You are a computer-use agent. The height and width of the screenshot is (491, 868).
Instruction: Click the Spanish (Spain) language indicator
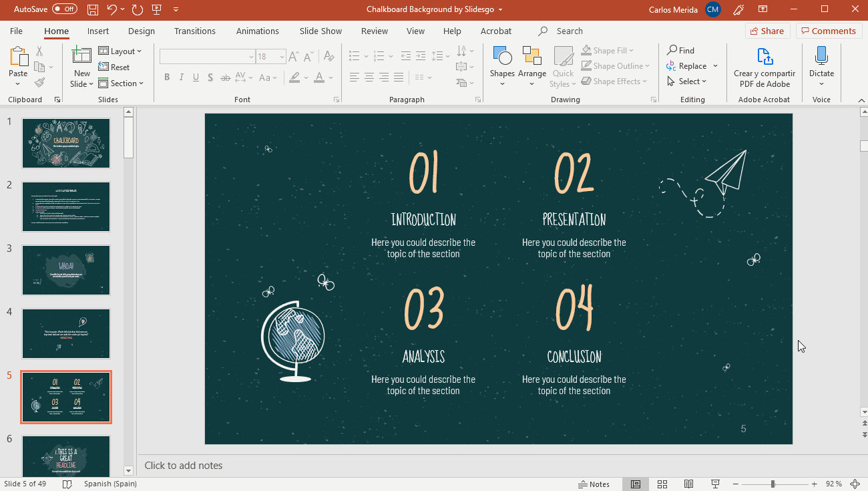110,484
